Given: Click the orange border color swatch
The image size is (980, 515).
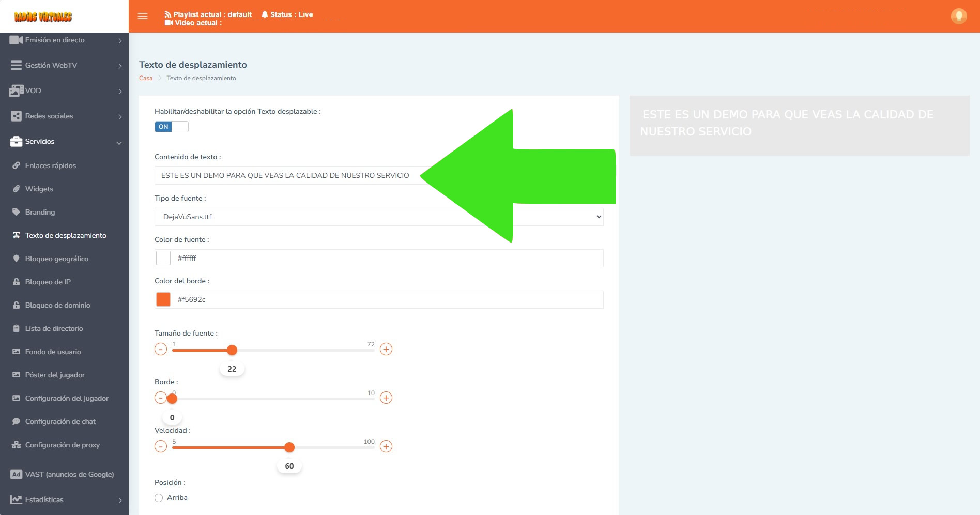Looking at the screenshot, I should click(163, 299).
